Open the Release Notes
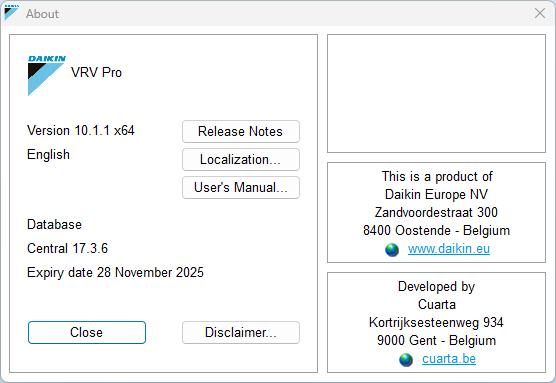This screenshot has width=556, height=383. [241, 132]
